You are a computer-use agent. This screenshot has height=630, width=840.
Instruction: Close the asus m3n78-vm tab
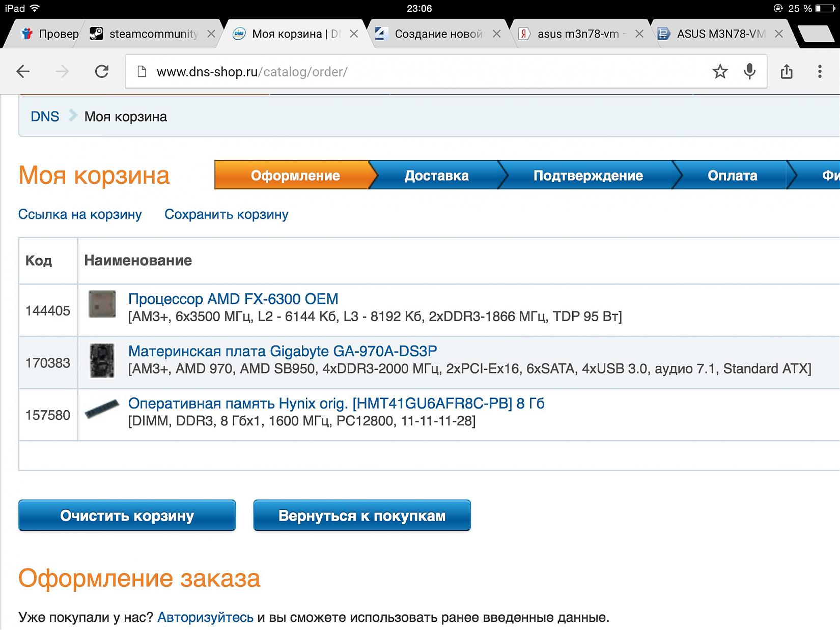pyautogui.click(x=639, y=34)
